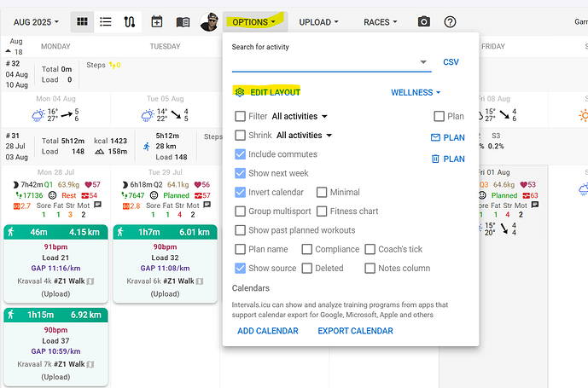588x388 pixels.
Task: Switch to list view icon
Action: [x=105, y=21]
